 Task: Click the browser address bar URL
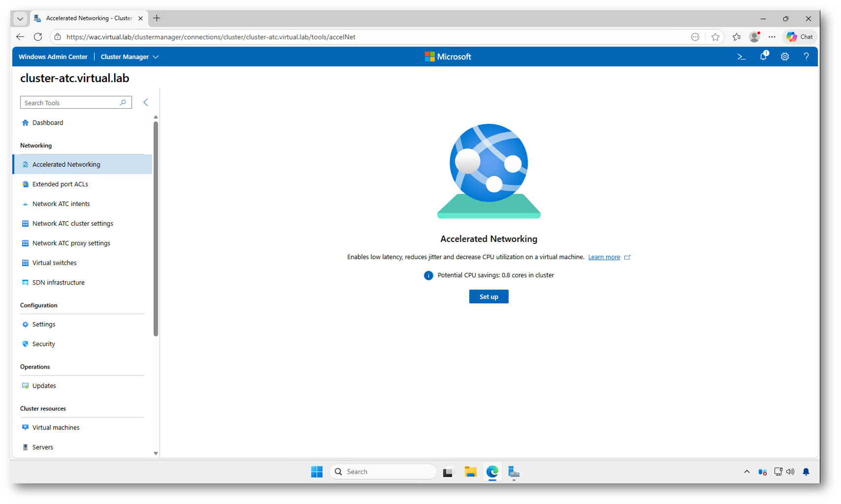pyautogui.click(x=211, y=37)
